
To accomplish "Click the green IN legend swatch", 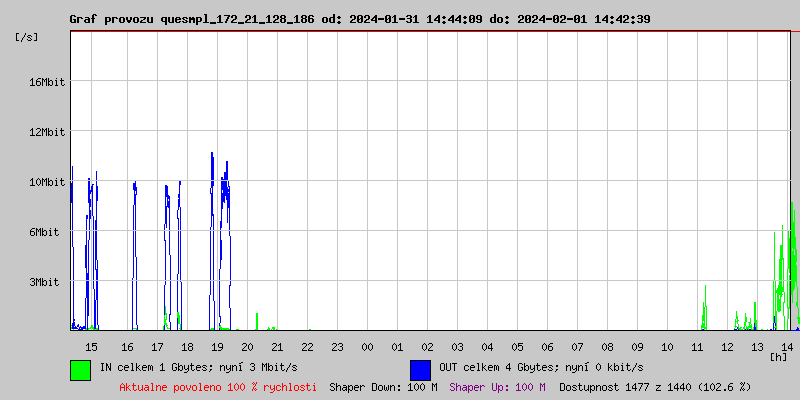I will click(x=80, y=369).
